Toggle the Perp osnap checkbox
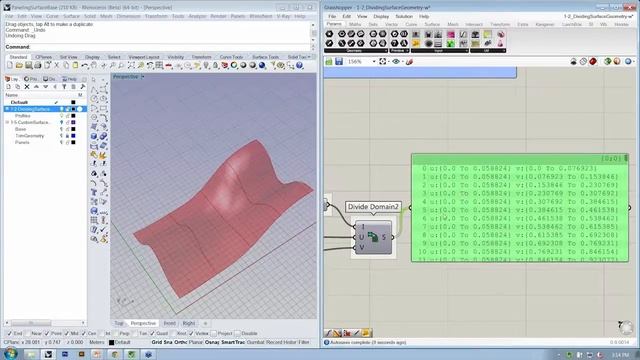This screenshot has width=640, height=360. click(x=116, y=333)
